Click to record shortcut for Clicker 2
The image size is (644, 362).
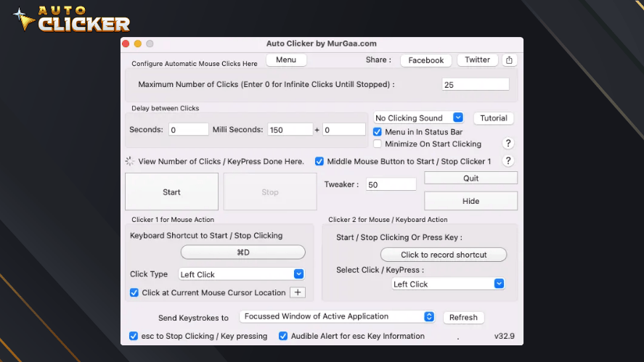pyautogui.click(x=444, y=255)
